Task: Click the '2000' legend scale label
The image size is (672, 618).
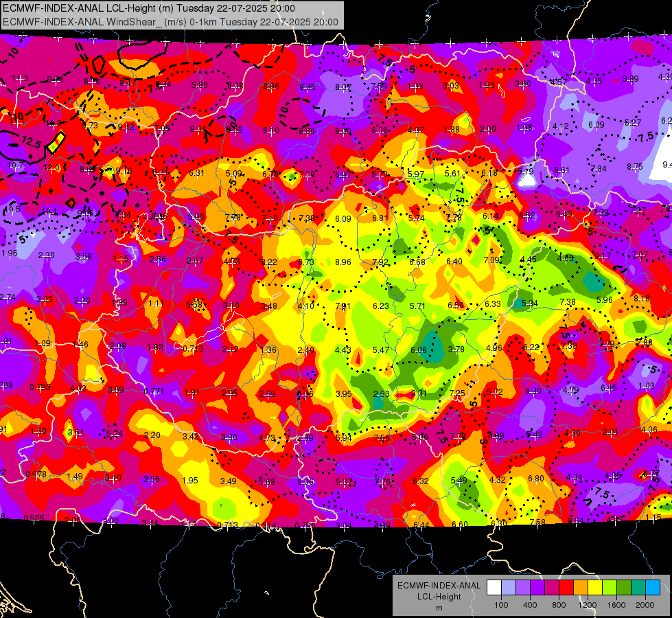Action: (645, 605)
